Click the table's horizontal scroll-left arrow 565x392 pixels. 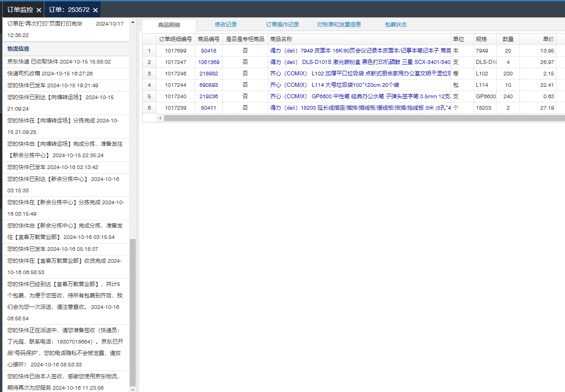[x=160, y=118]
